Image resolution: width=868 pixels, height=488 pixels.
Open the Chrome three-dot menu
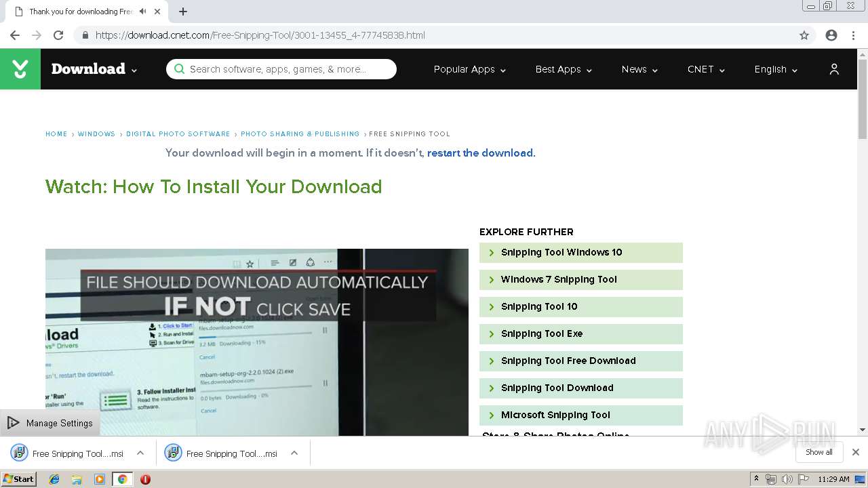pos(853,35)
